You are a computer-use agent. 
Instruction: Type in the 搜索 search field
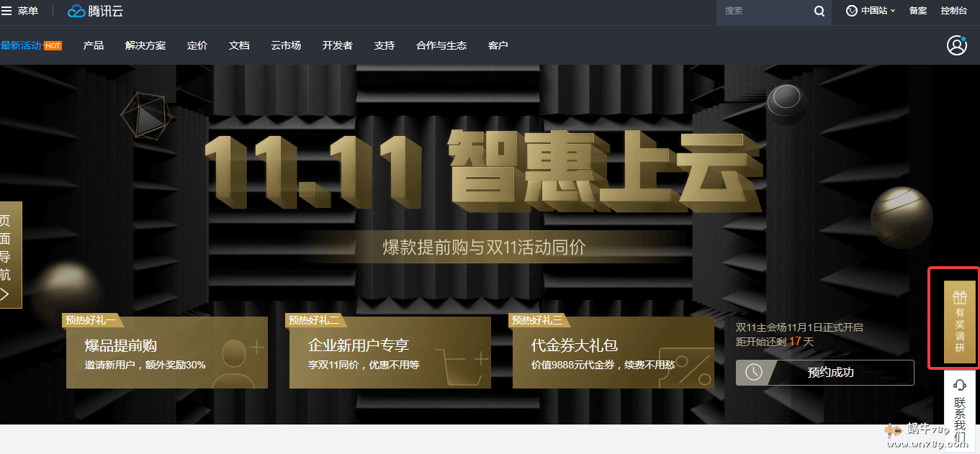[763, 11]
